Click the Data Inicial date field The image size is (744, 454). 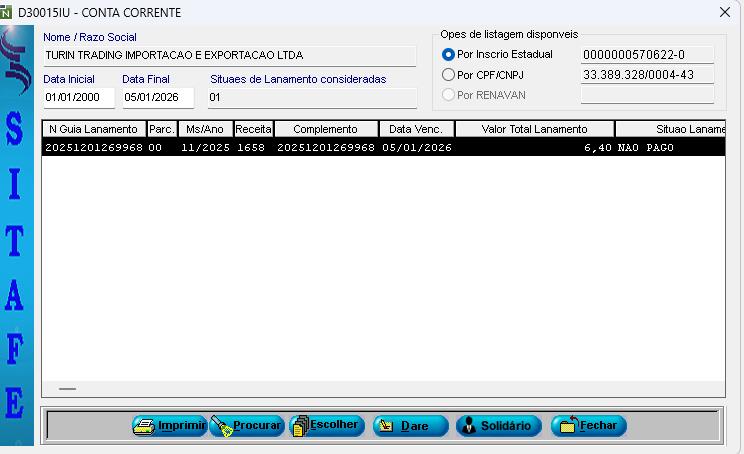click(x=78, y=97)
